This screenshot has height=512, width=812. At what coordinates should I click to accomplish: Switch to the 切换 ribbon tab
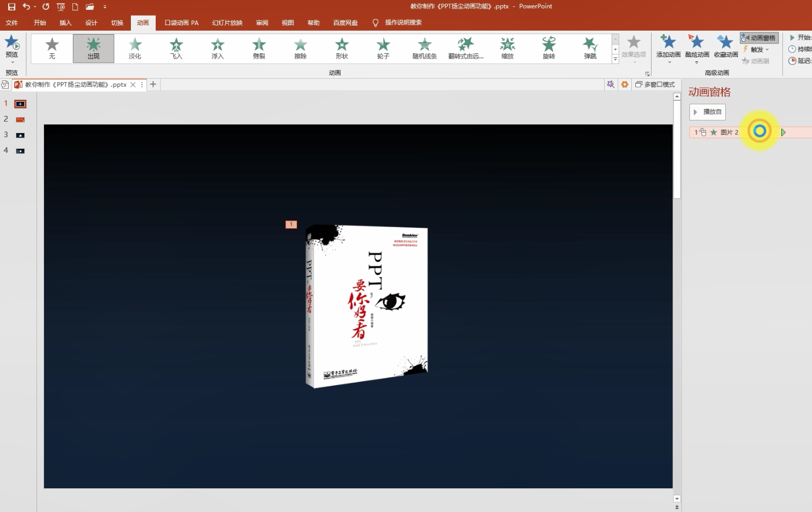point(118,23)
